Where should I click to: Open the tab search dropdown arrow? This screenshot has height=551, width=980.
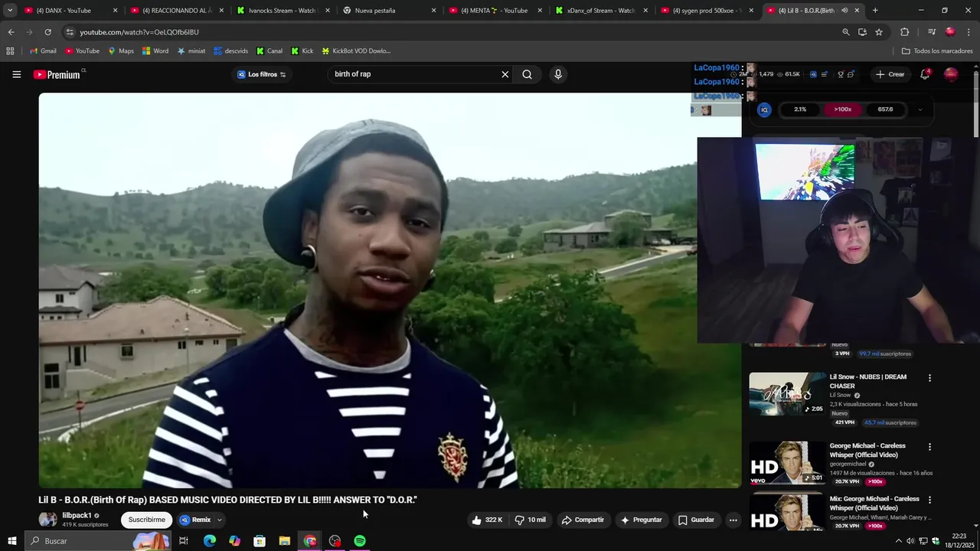(x=10, y=11)
